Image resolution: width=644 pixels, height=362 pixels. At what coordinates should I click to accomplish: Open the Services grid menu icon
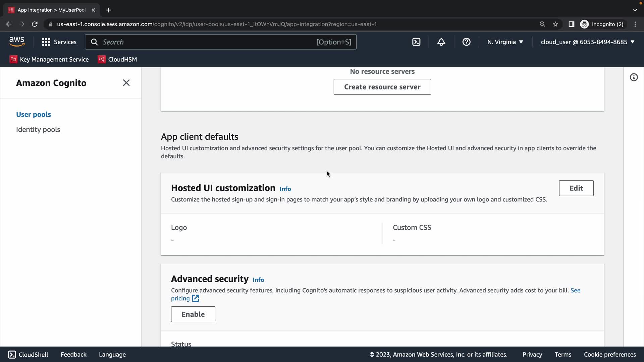46,42
